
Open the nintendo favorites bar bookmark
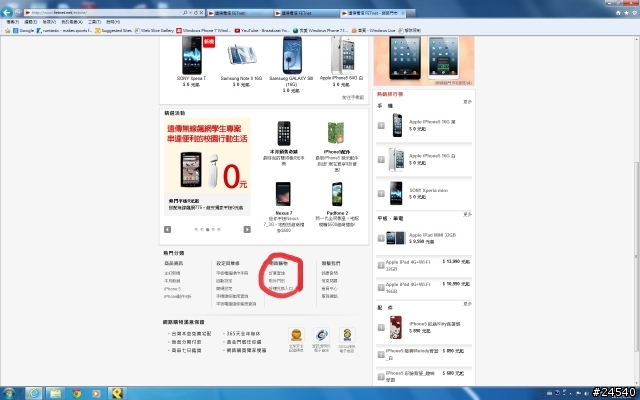coord(64,31)
